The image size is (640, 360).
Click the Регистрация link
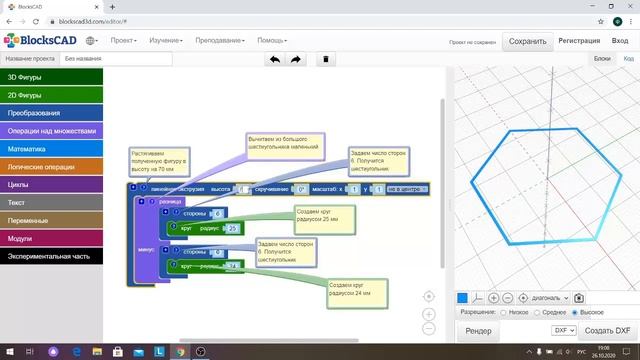[x=579, y=41]
